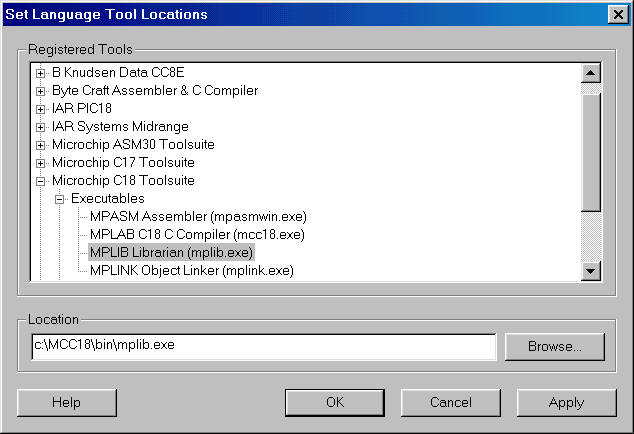Select the IAR Systems Midrange entry
This screenshot has height=434, width=634.
coord(120,127)
